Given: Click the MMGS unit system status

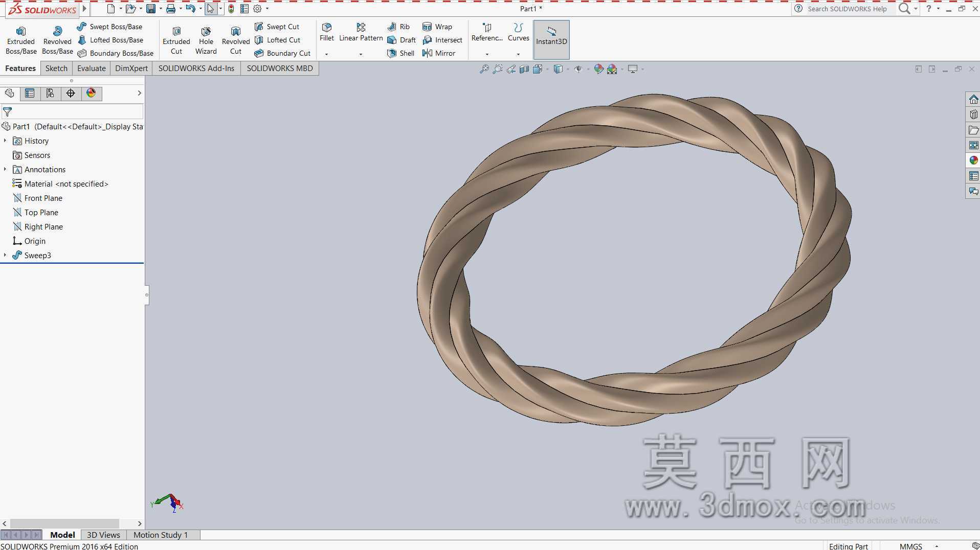Looking at the screenshot, I should tap(910, 546).
